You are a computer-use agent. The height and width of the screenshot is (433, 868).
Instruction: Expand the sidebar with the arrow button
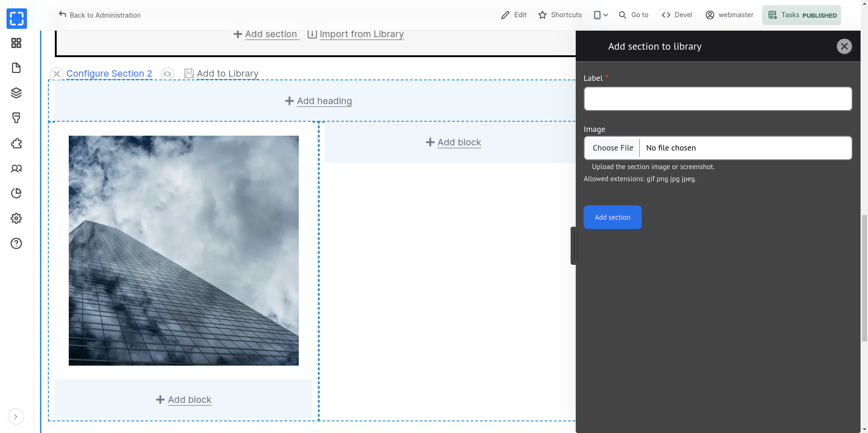pos(16,417)
